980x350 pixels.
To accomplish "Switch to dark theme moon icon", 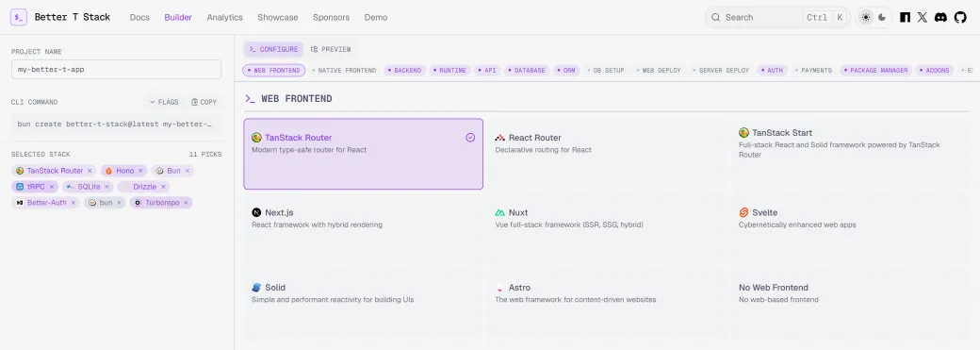I will click(x=882, y=18).
